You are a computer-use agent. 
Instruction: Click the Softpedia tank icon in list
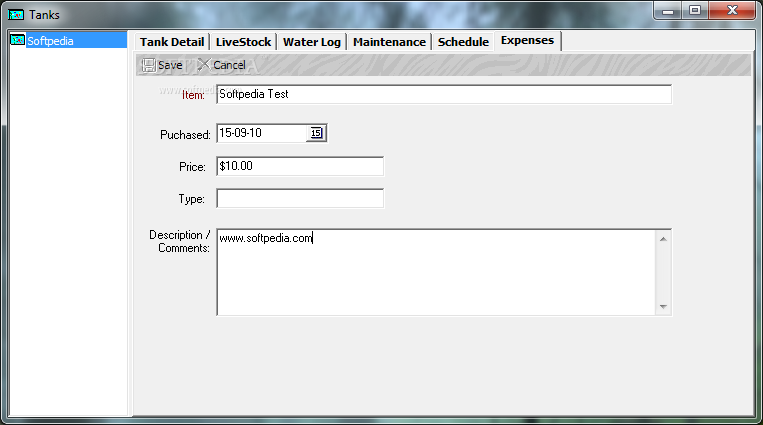18,40
